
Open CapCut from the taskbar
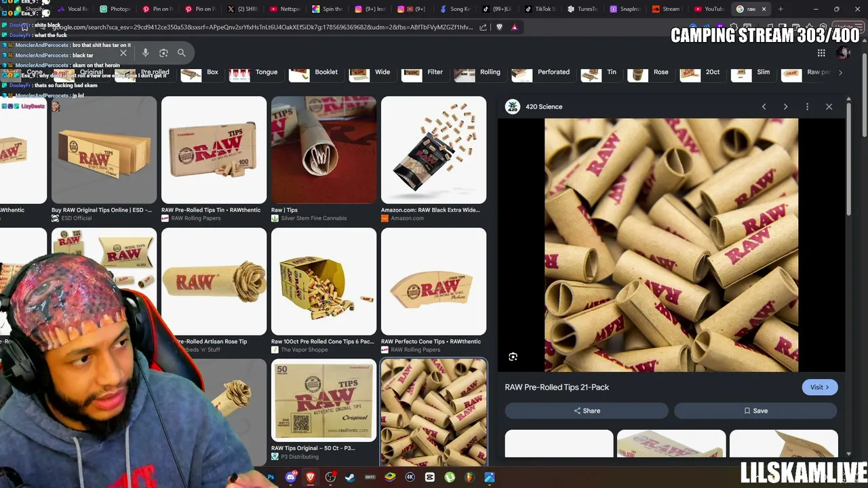[x=429, y=477]
